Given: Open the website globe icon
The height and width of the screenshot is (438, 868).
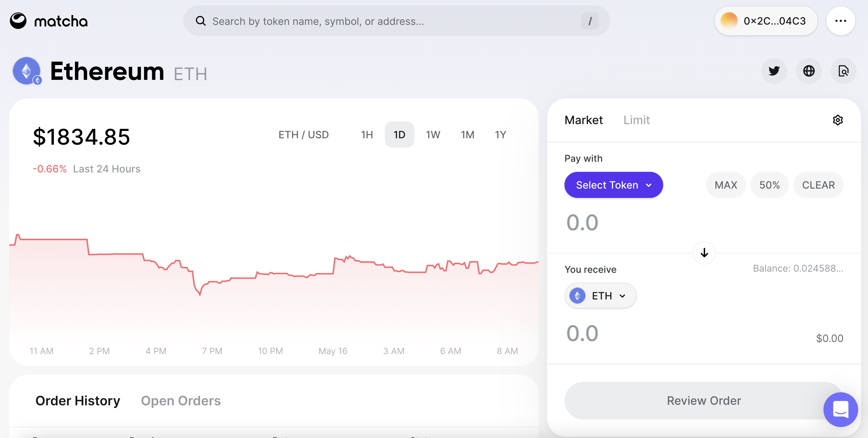Looking at the screenshot, I should click(809, 71).
